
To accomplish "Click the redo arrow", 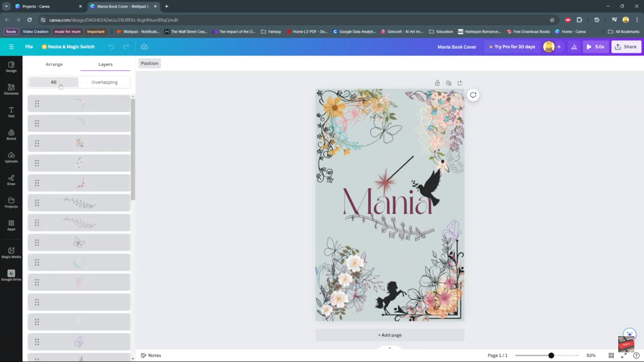I will click(x=126, y=47).
